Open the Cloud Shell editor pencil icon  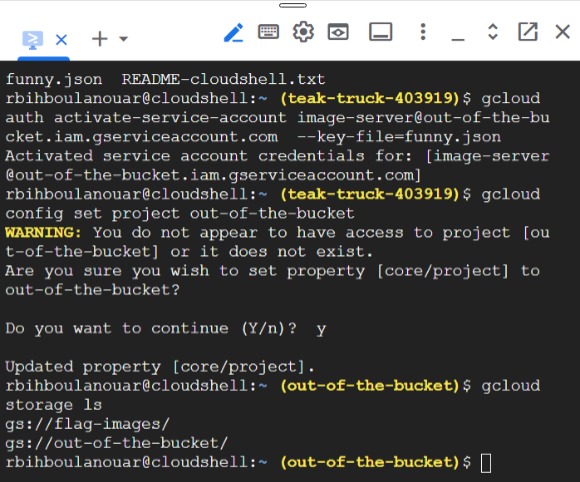pyautogui.click(x=233, y=33)
